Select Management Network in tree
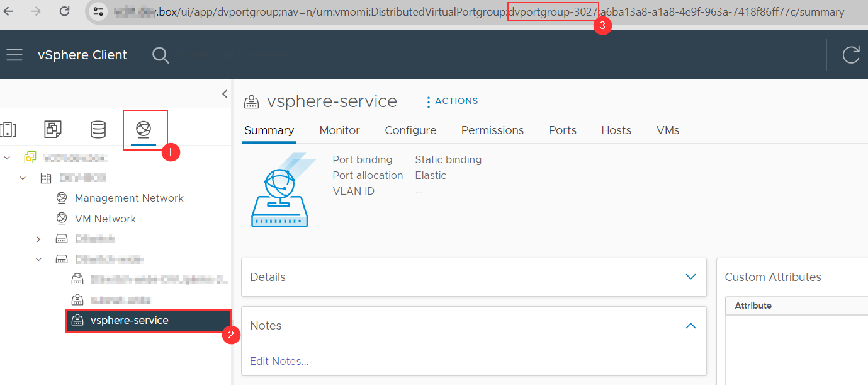 click(129, 198)
